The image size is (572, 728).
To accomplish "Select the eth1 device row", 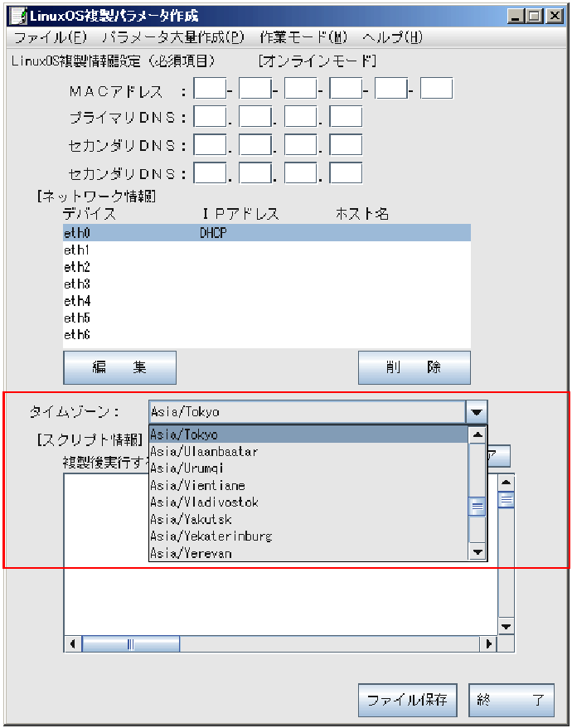I will click(267, 250).
